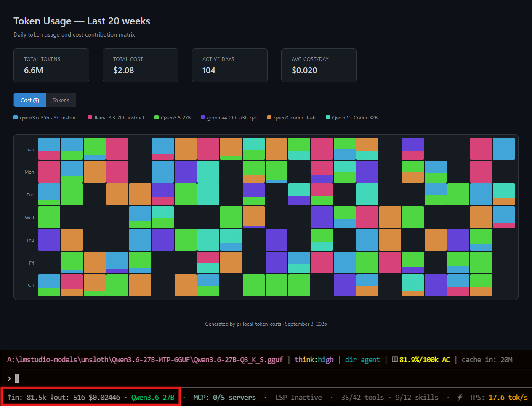Click the '$0.02446' session cost value
532x406 pixels.
tap(104, 397)
